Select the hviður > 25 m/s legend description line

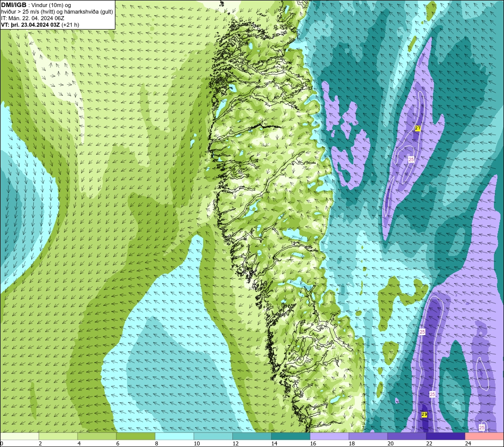[x=57, y=12]
